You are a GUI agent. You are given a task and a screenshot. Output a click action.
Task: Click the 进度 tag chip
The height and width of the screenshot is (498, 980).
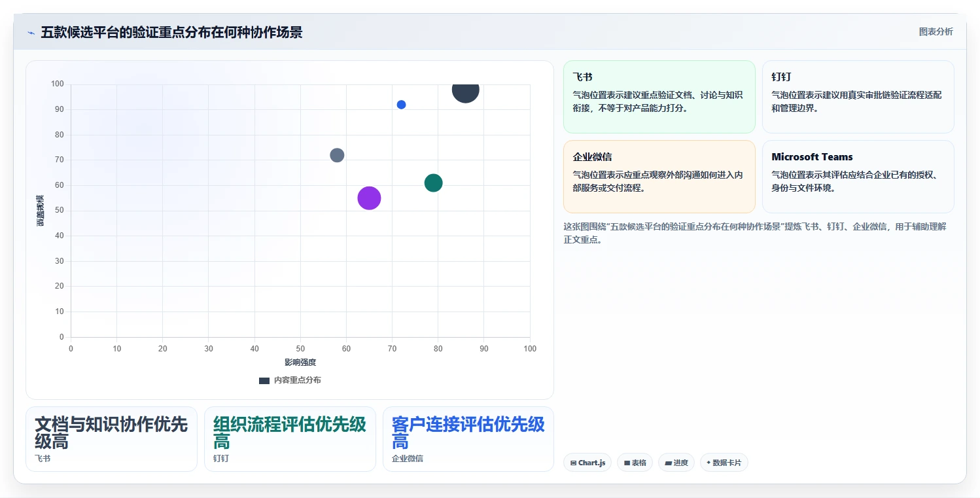tap(676, 463)
